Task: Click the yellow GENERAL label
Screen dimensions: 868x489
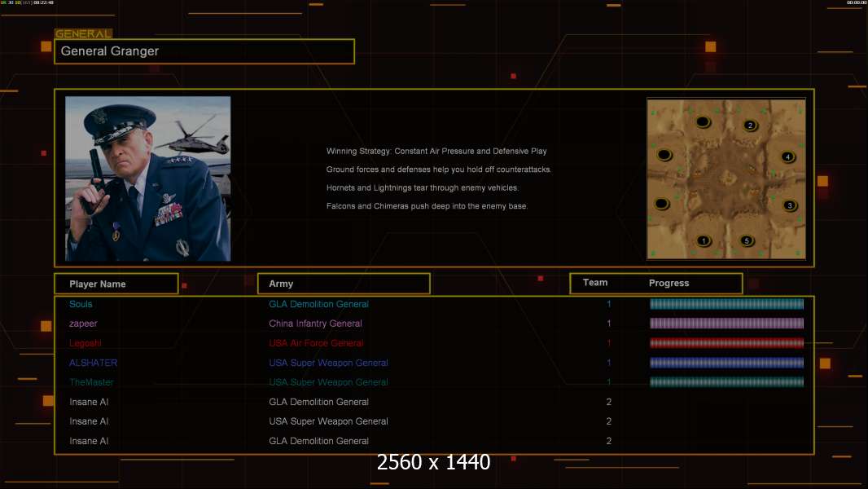Action: point(83,33)
